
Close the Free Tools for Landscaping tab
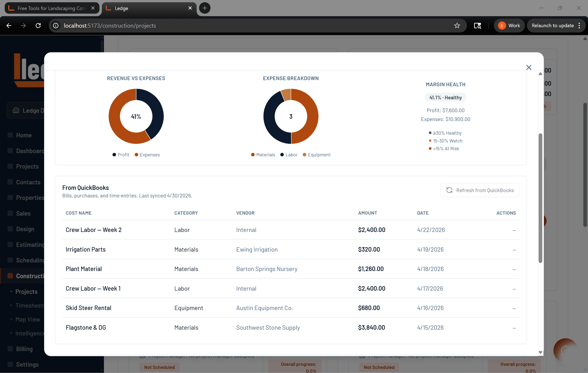pos(93,8)
